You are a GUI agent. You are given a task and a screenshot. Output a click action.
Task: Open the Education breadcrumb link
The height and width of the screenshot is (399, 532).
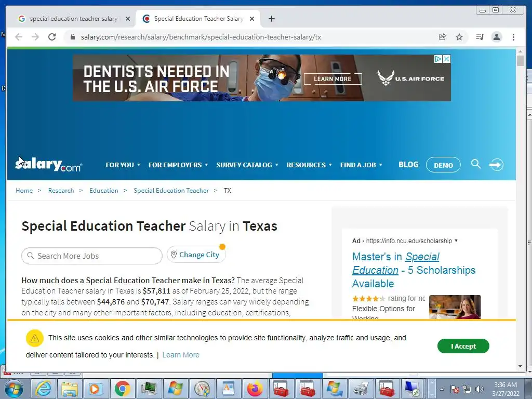[x=104, y=191]
